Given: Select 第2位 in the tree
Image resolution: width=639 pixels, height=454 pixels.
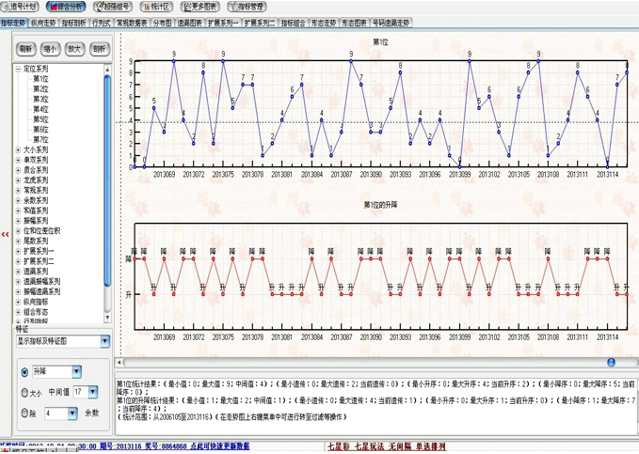Looking at the screenshot, I should click(40, 89).
